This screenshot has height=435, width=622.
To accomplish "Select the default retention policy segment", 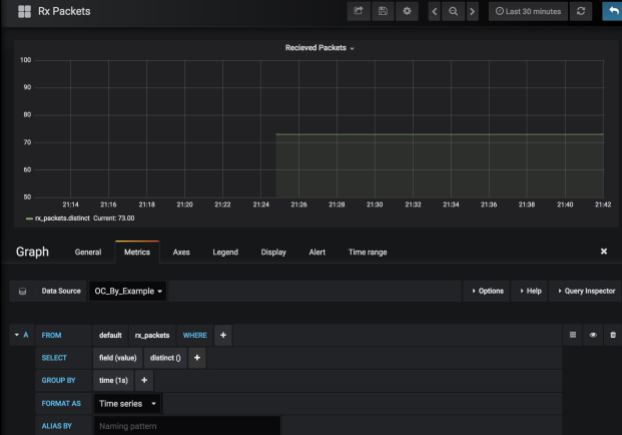I will (x=110, y=335).
